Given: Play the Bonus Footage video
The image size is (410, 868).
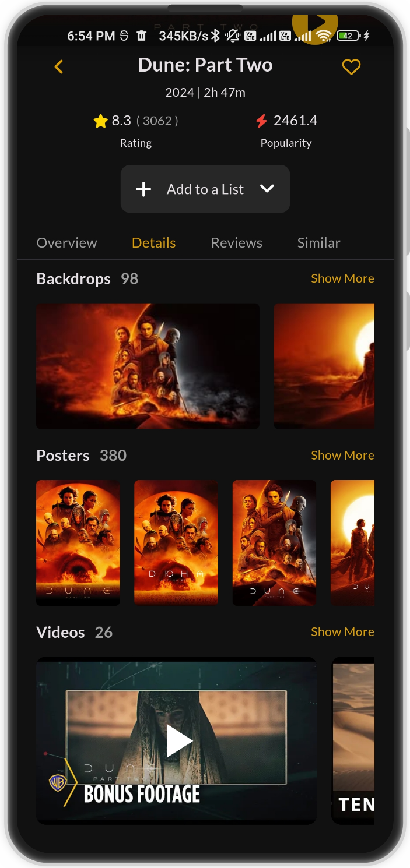Looking at the screenshot, I should [x=177, y=740].
